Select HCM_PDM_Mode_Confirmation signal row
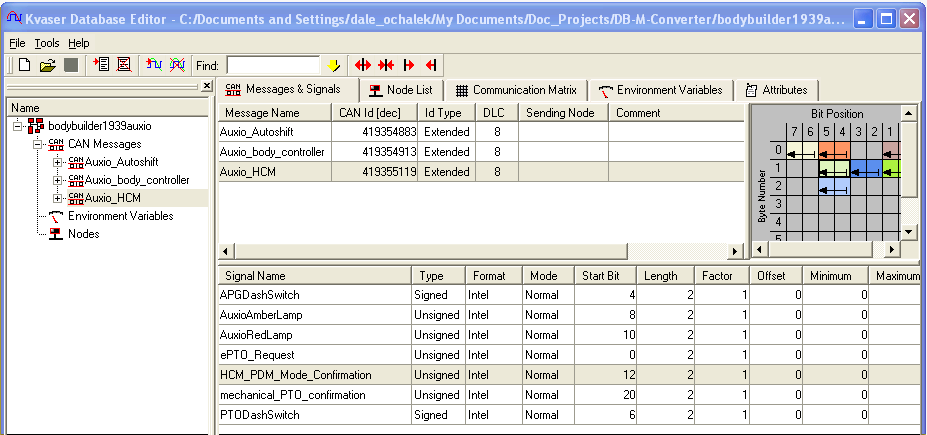Image resolution: width=927 pixels, height=435 pixels. coord(569,375)
